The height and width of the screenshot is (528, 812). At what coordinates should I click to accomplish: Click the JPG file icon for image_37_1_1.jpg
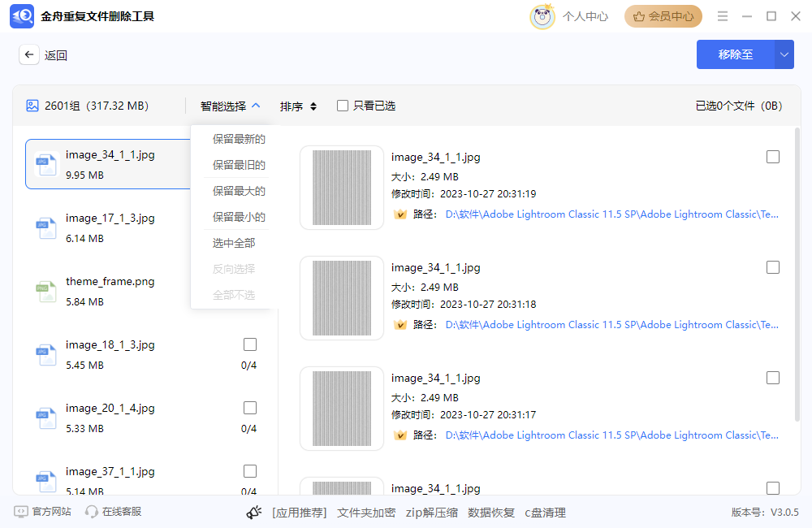pos(46,482)
